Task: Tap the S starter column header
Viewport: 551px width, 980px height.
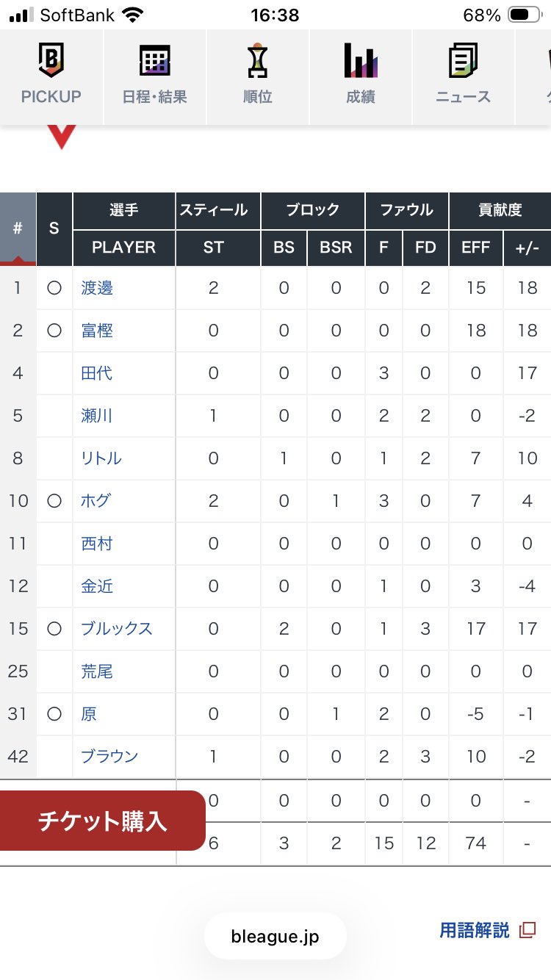Action: coord(54,228)
